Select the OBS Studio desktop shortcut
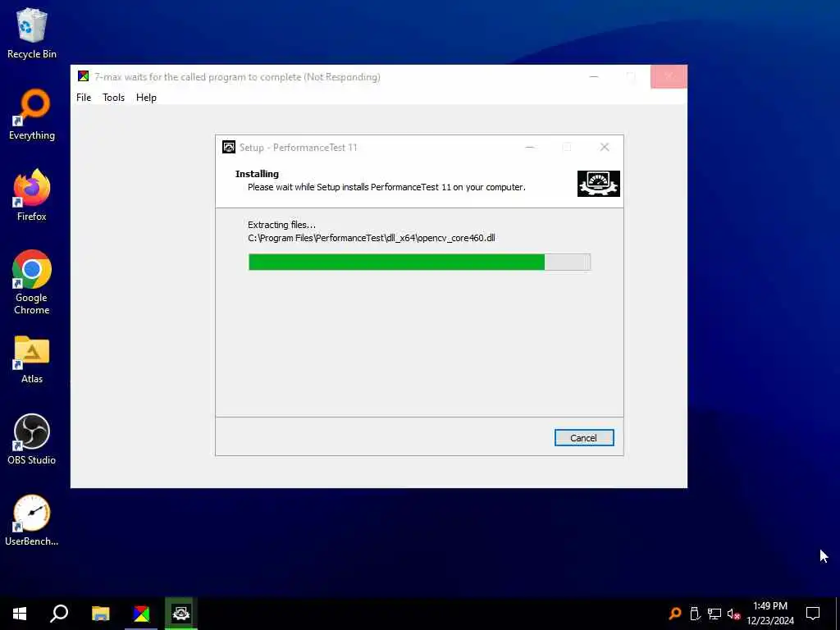This screenshot has height=630, width=840. [32, 440]
